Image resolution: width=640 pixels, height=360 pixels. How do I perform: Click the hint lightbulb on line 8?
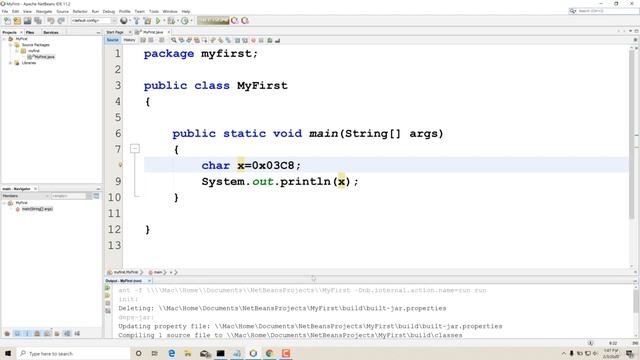pos(120,165)
